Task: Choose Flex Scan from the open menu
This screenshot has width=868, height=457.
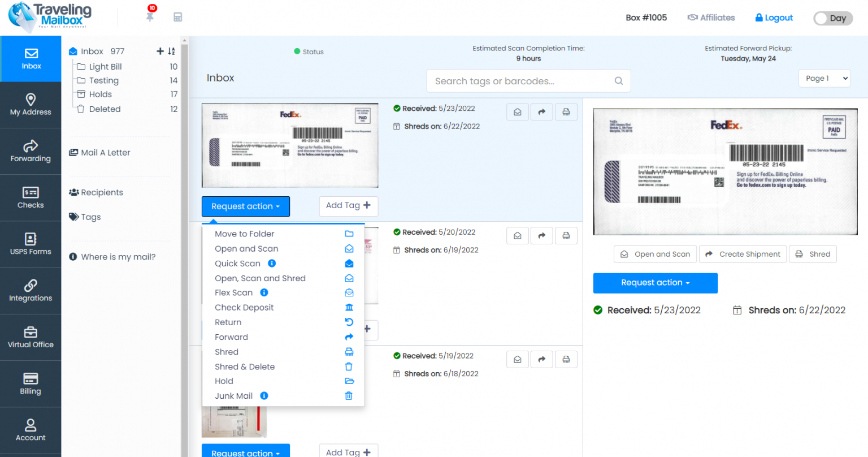Action: pos(233,292)
